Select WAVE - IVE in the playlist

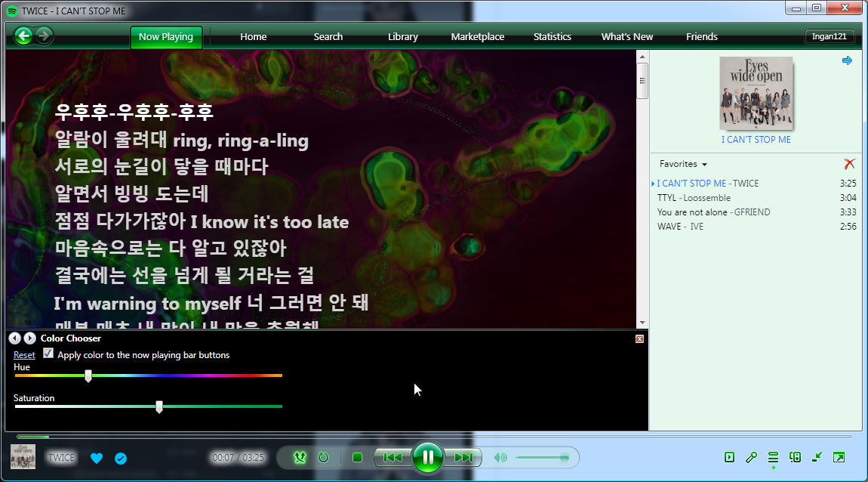pos(756,227)
